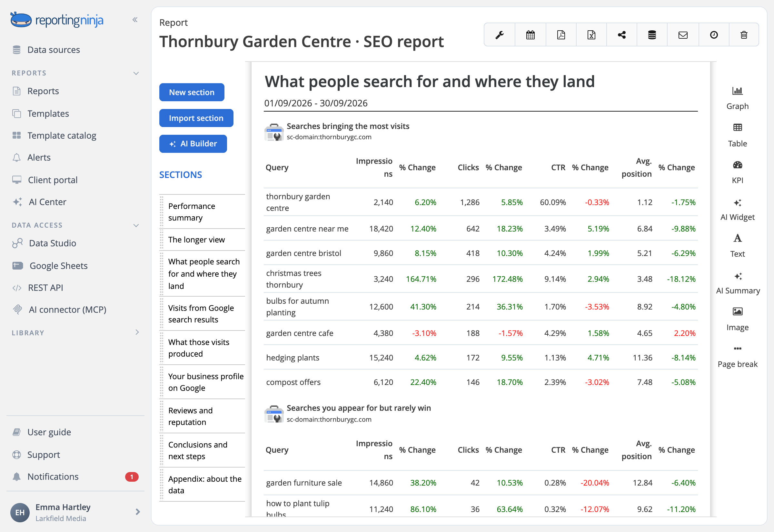Expand the LIBRARY menu group
The image size is (774, 532).
click(x=137, y=332)
